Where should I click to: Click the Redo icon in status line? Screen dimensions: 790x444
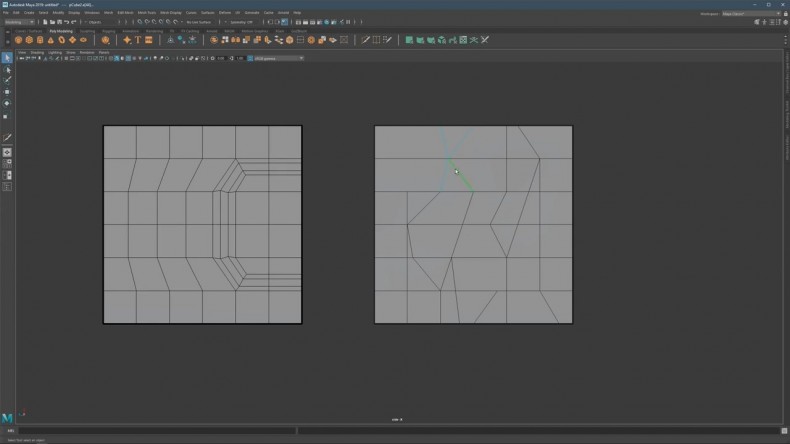coord(74,22)
